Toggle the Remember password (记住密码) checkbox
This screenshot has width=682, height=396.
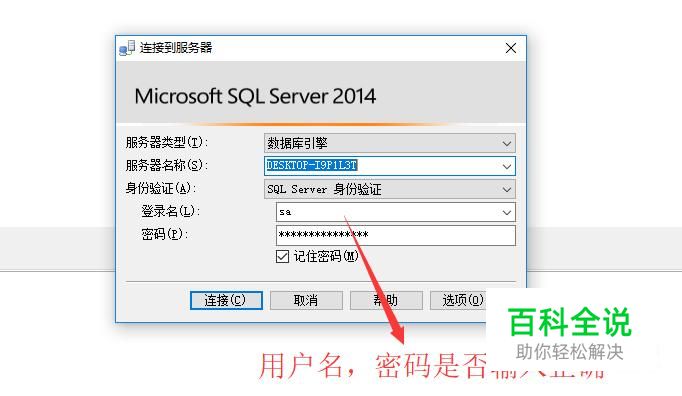pos(282,256)
